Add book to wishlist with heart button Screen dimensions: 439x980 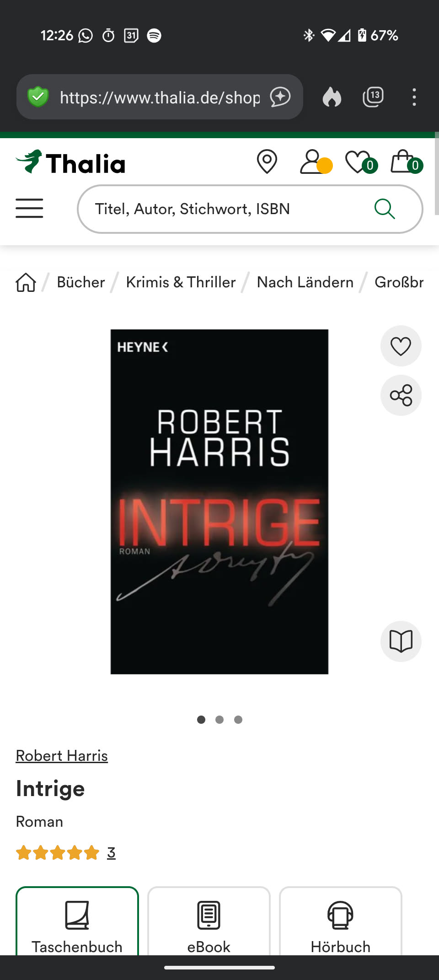401,346
